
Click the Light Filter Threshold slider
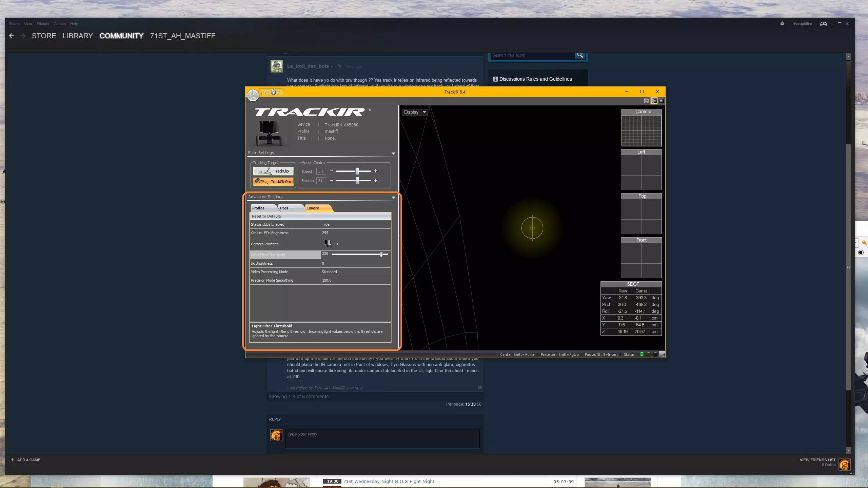[x=359, y=254]
